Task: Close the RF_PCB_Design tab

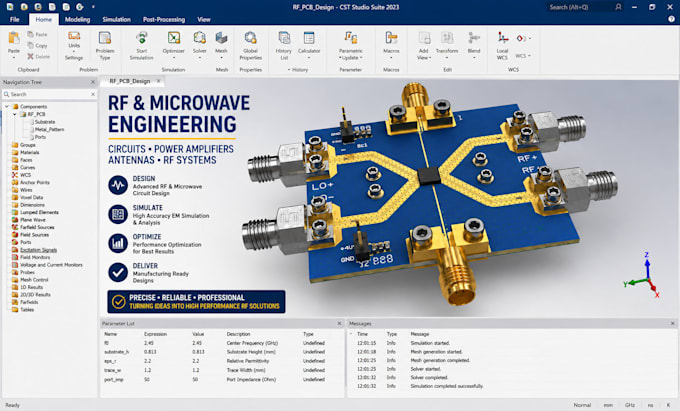Action: tap(158, 81)
